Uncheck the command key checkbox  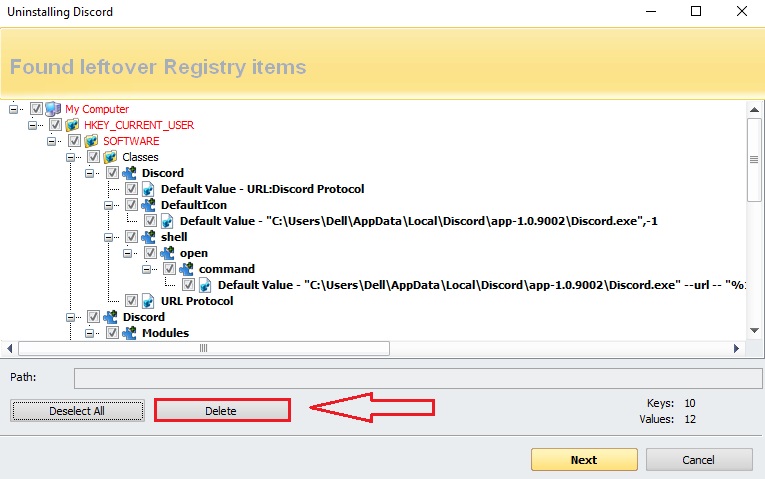point(169,269)
